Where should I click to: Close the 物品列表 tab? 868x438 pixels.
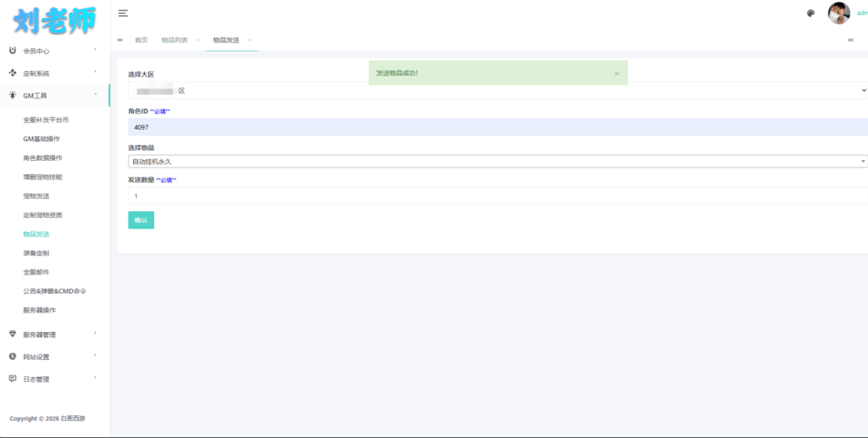click(x=198, y=41)
